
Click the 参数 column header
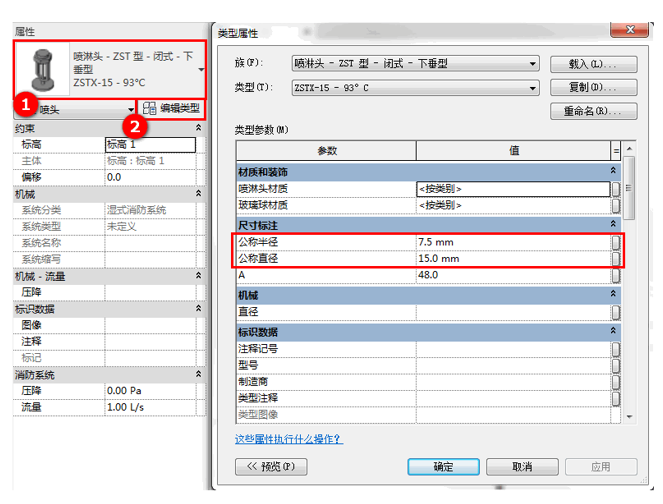[326, 151]
